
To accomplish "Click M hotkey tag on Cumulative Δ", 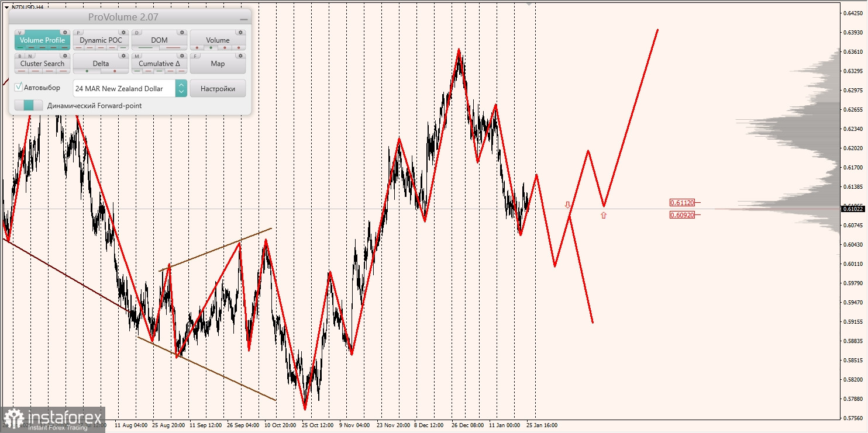I will point(137,56).
